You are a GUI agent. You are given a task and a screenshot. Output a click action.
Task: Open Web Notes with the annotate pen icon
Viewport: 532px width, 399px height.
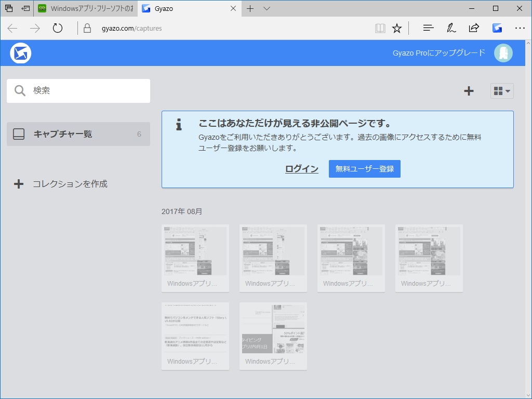tap(451, 28)
